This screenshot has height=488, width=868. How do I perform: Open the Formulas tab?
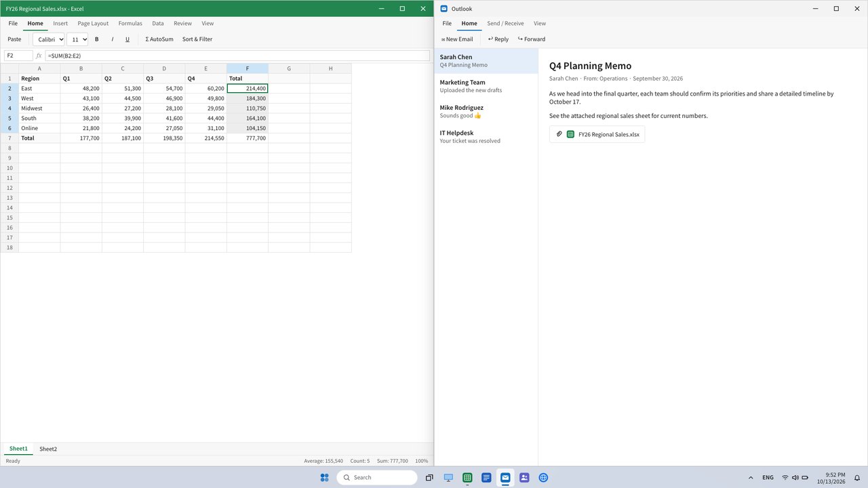pyautogui.click(x=130, y=23)
